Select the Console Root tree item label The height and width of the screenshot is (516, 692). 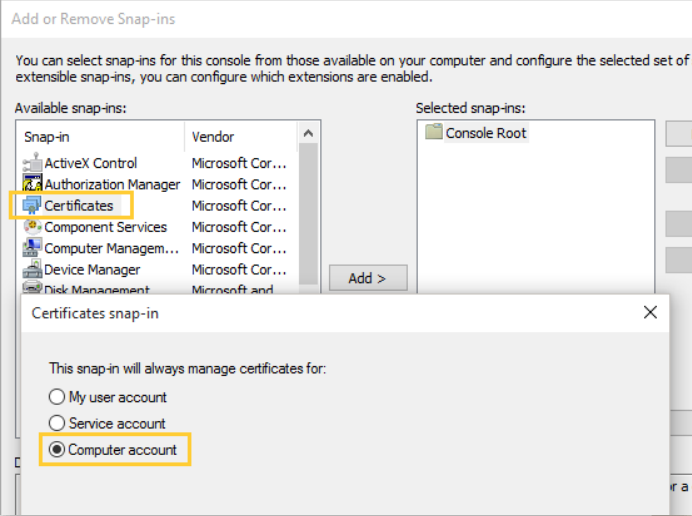pos(486,133)
